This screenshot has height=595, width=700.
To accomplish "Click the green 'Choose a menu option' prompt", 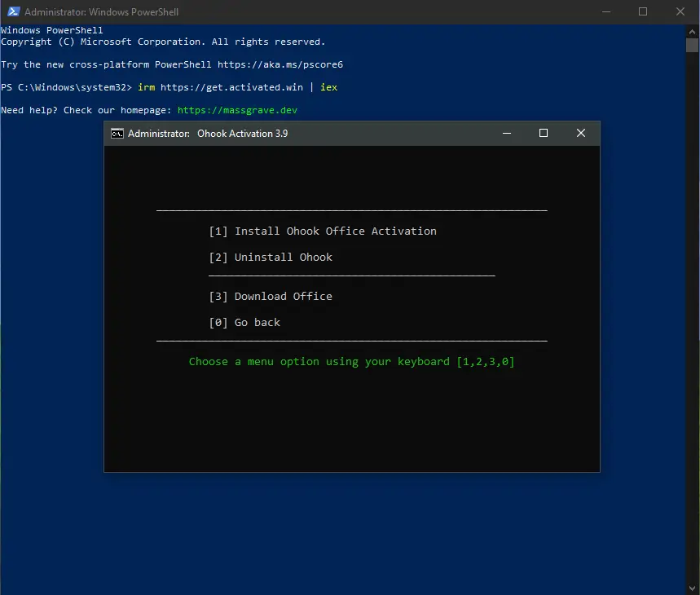I will (x=351, y=362).
